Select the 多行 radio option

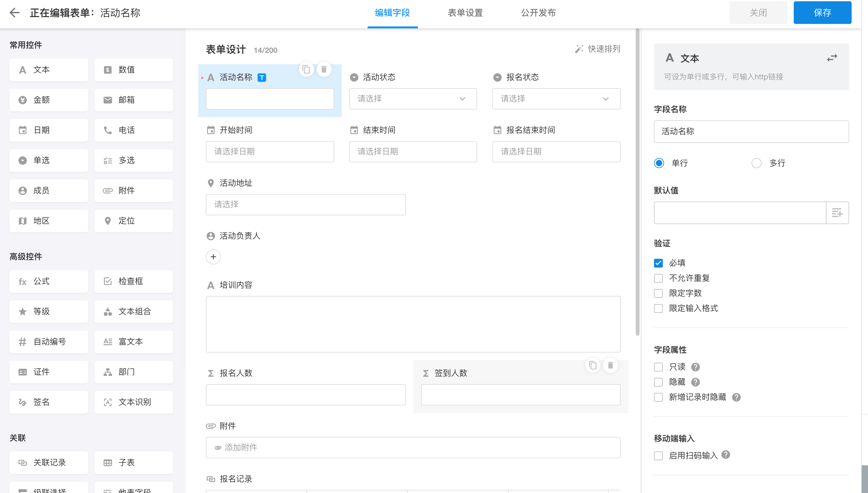click(x=756, y=163)
